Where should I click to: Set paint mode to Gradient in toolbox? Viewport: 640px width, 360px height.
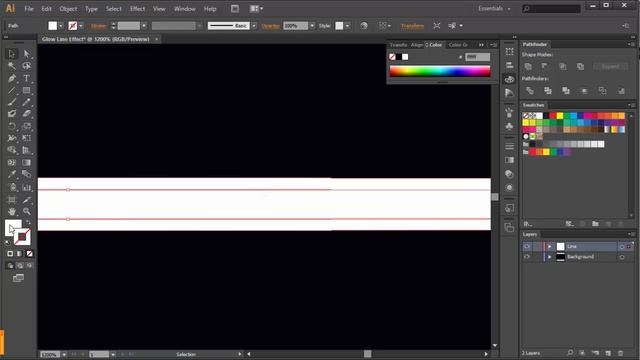tap(20, 253)
